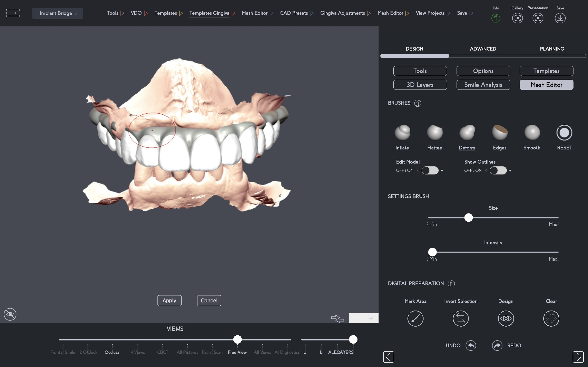This screenshot has width=588, height=367.
Task: Click the UNDO arrow icon
Action: [471, 345]
